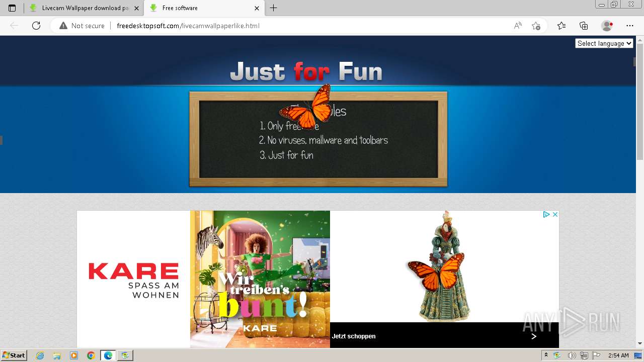
Task: Start Read aloud from address bar
Action: [518, 26]
